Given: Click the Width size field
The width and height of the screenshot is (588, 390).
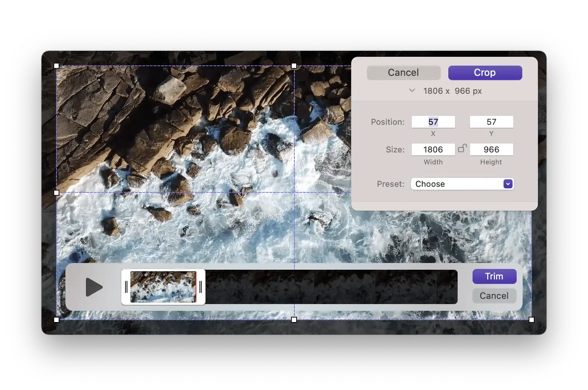Looking at the screenshot, I should coord(433,149).
